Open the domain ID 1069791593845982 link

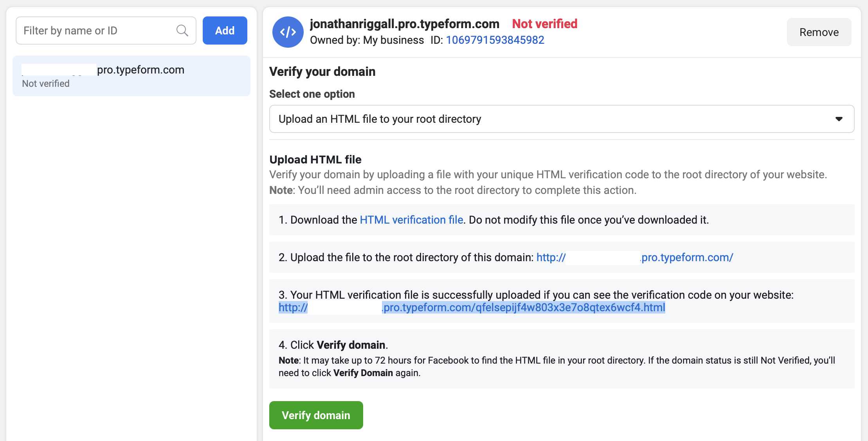click(495, 40)
